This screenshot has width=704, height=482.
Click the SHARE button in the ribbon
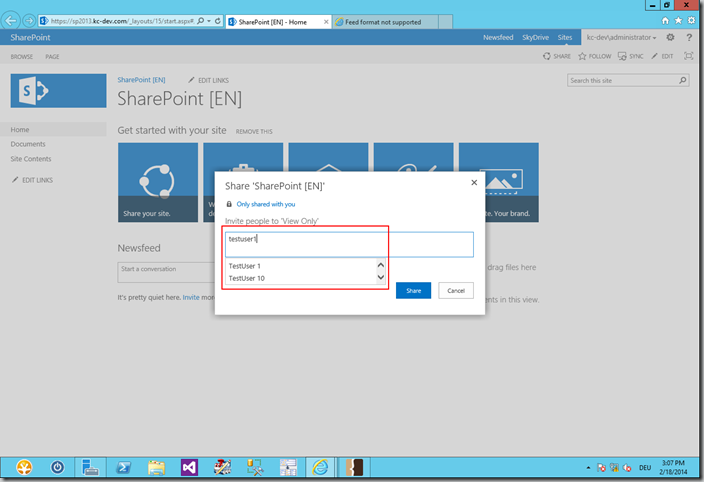click(x=557, y=56)
